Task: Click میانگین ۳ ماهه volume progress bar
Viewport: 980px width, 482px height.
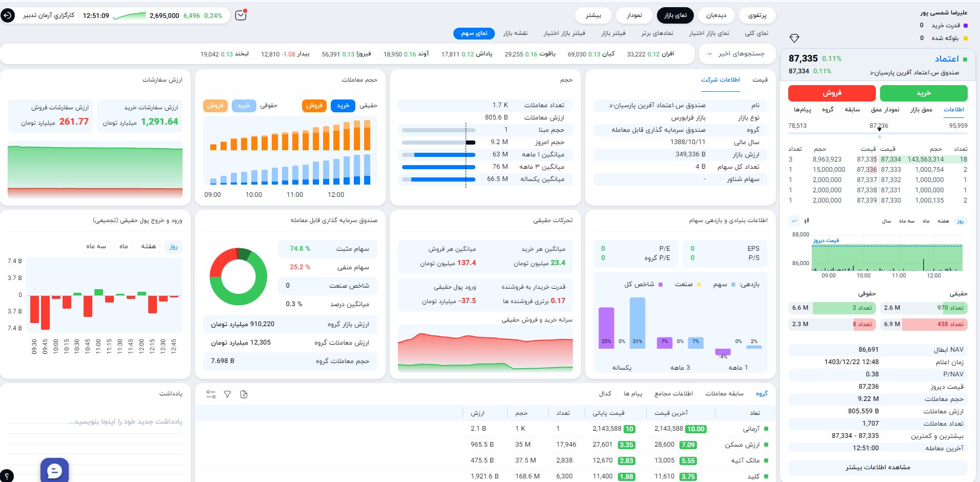Action: pyautogui.click(x=438, y=167)
